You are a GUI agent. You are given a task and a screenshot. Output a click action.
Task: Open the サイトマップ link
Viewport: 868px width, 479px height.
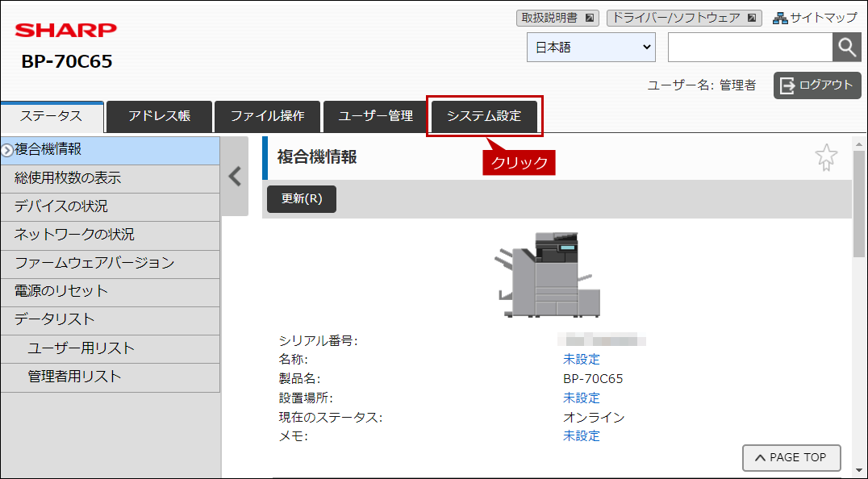tap(823, 19)
